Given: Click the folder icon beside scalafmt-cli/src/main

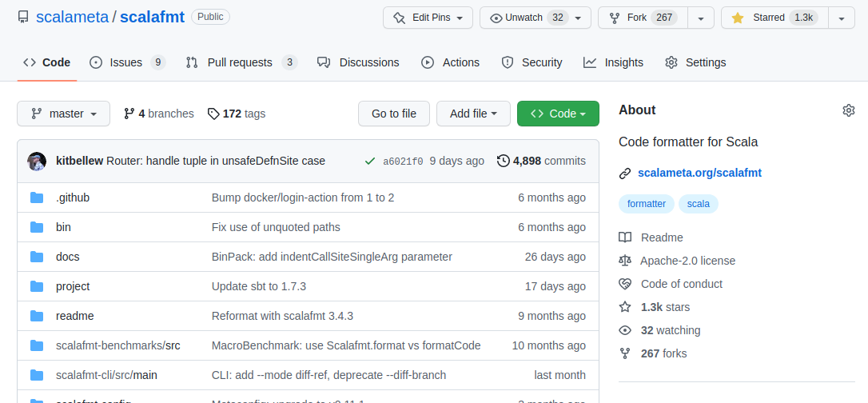Looking at the screenshot, I should pyautogui.click(x=37, y=375).
